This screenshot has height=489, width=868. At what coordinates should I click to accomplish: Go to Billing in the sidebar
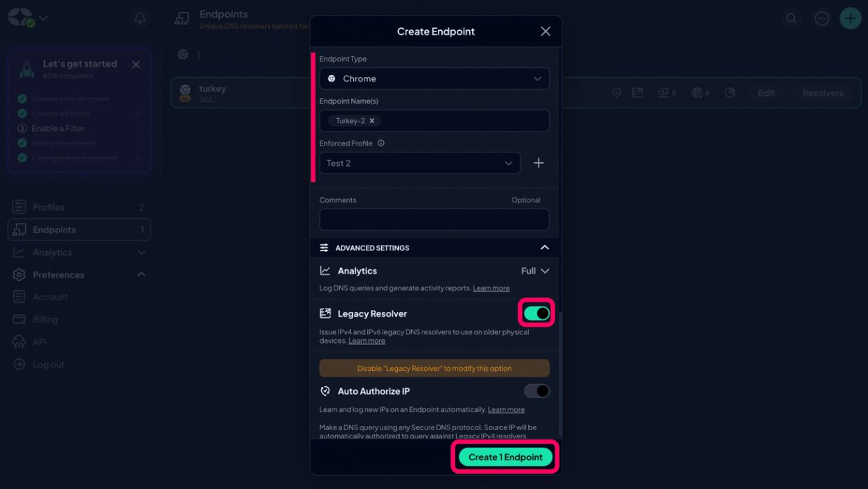click(45, 320)
